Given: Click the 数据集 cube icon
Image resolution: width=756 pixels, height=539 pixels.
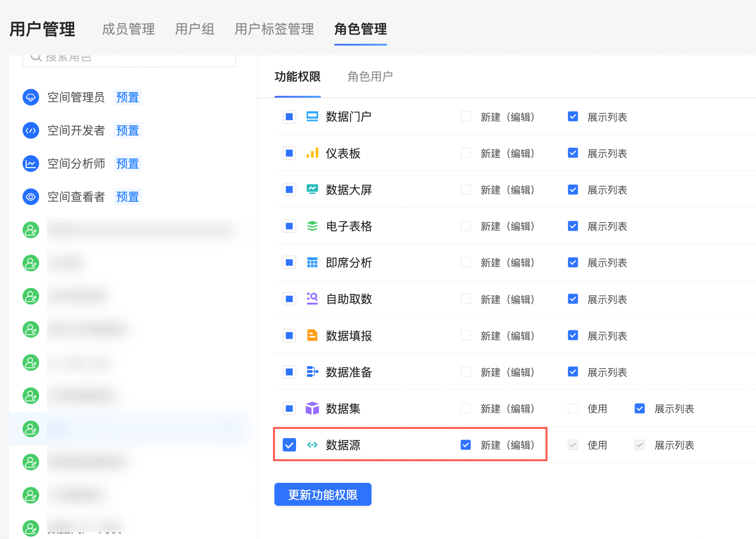Looking at the screenshot, I should tap(312, 408).
